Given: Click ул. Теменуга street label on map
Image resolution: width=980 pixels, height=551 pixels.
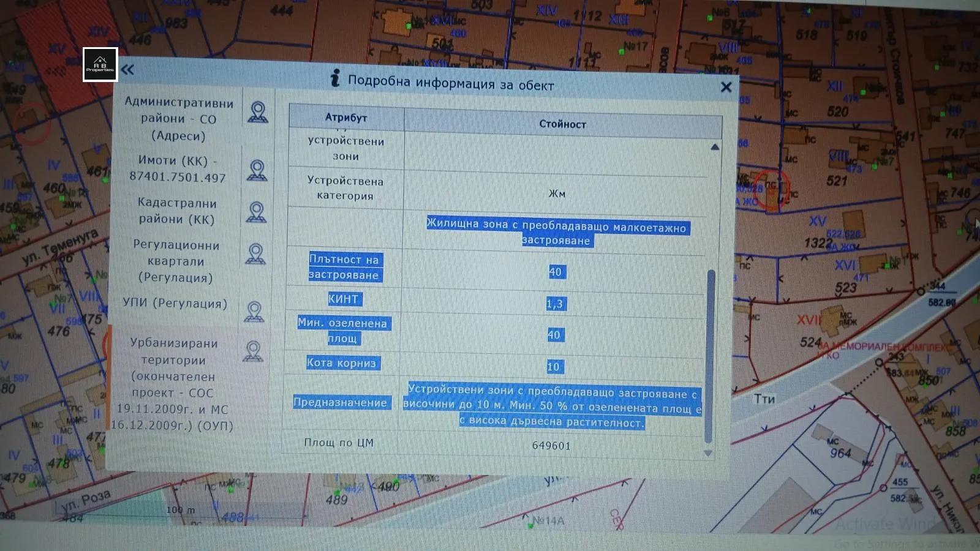Looking at the screenshot, I should pyautogui.click(x=60, y=246).
